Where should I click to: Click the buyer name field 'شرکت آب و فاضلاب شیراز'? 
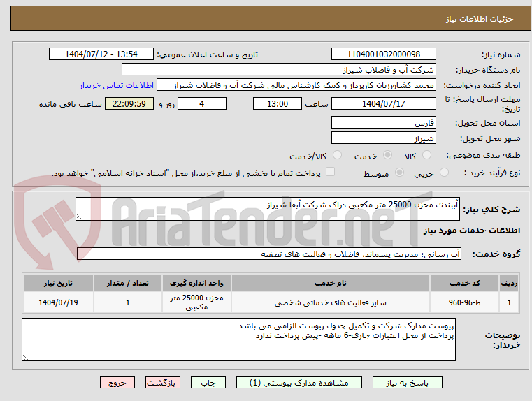pos(278,69)
